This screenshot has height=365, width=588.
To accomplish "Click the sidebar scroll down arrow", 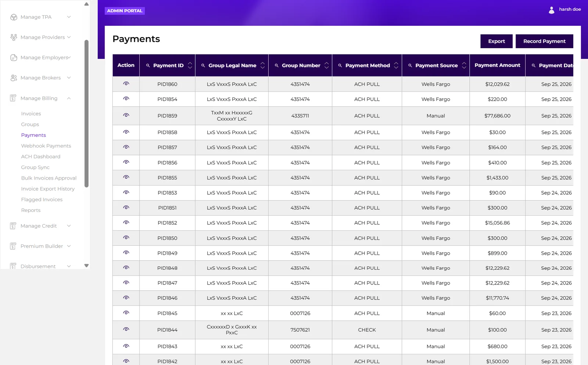I will tap(87, 265).
